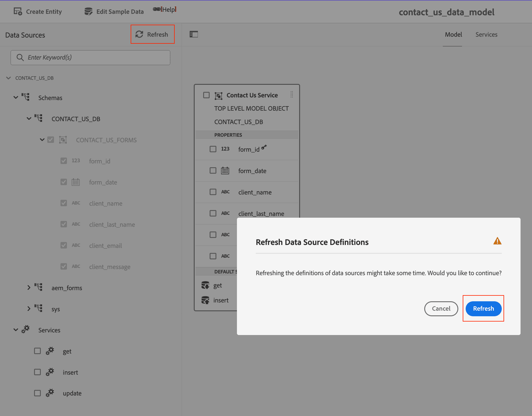The image size is (532, 416).
Task: Click the Contact Us Service entity icon
Action: 218,96
